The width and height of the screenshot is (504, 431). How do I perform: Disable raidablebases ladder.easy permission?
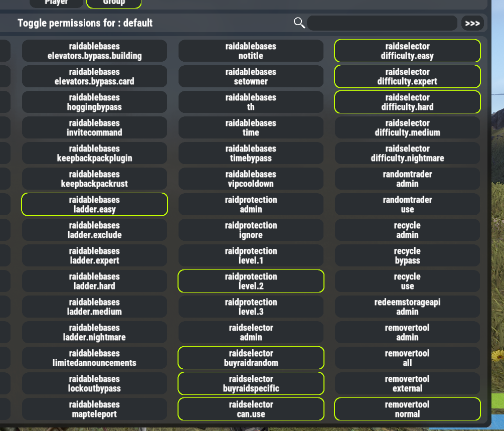coord(94,204)
